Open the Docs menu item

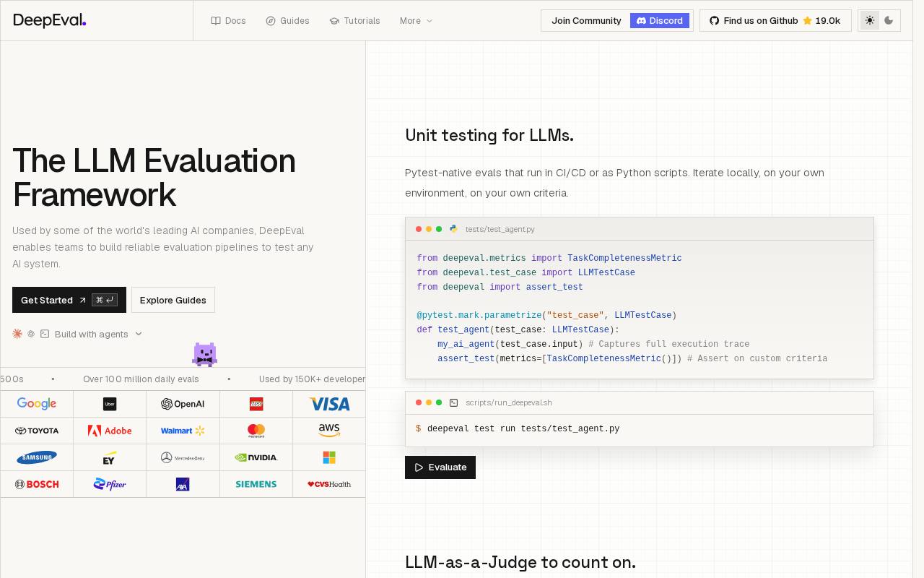pos(228,21)
